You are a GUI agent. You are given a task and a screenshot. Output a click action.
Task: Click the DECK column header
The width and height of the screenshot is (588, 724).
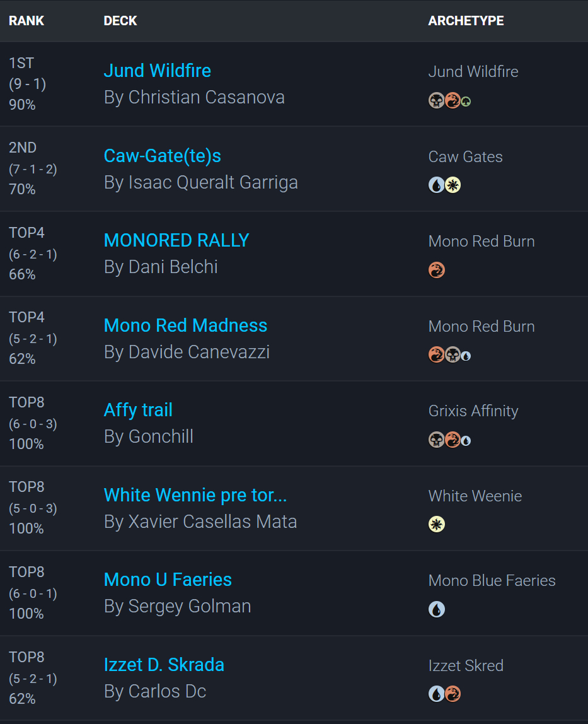tap(120, 21)
